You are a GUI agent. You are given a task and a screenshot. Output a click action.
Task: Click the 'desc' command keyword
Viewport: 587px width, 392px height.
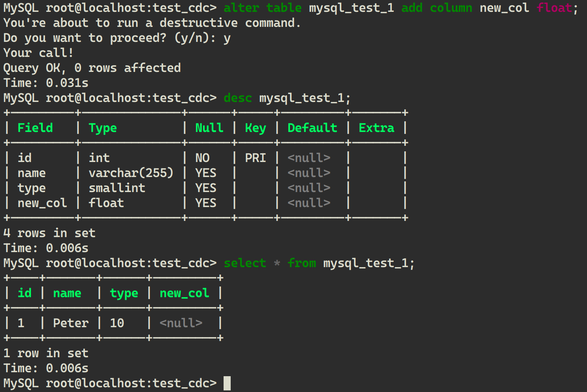coord(238,98)
